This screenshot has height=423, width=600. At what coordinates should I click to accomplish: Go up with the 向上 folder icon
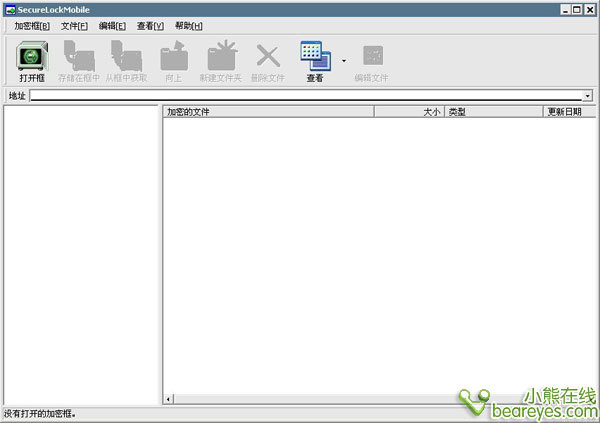[174, 56]
